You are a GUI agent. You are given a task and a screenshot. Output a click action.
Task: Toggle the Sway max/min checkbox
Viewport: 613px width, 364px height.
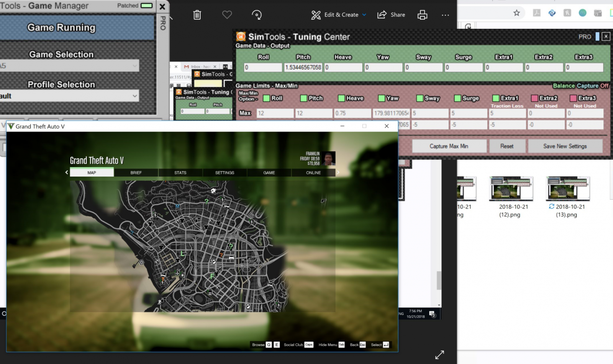[x=420, y=98]
